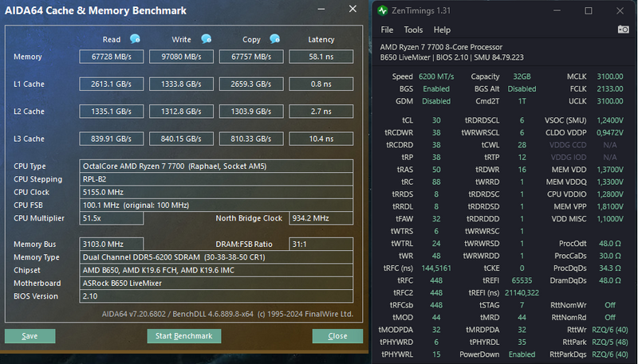Viewport: 638px width, 364px height.
Task: Click the Read info bubble icon
Action: coord(135,39)
